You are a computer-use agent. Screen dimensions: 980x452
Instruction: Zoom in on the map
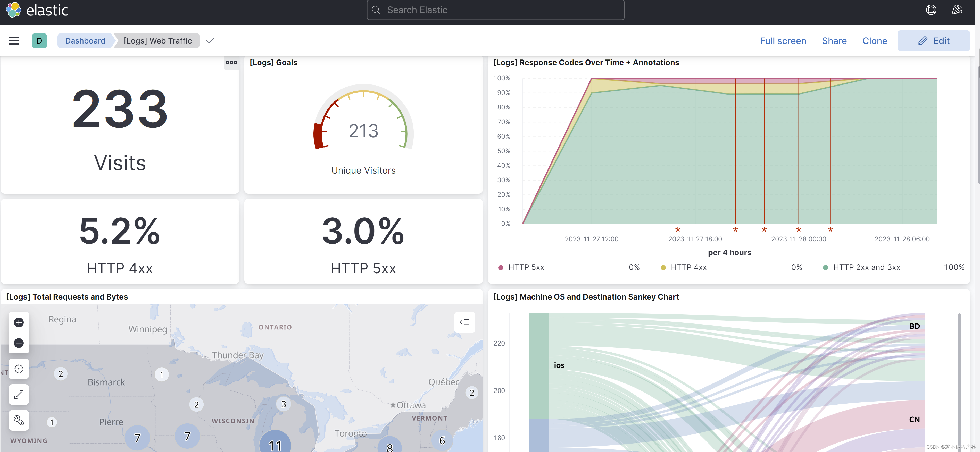(19, 322)
